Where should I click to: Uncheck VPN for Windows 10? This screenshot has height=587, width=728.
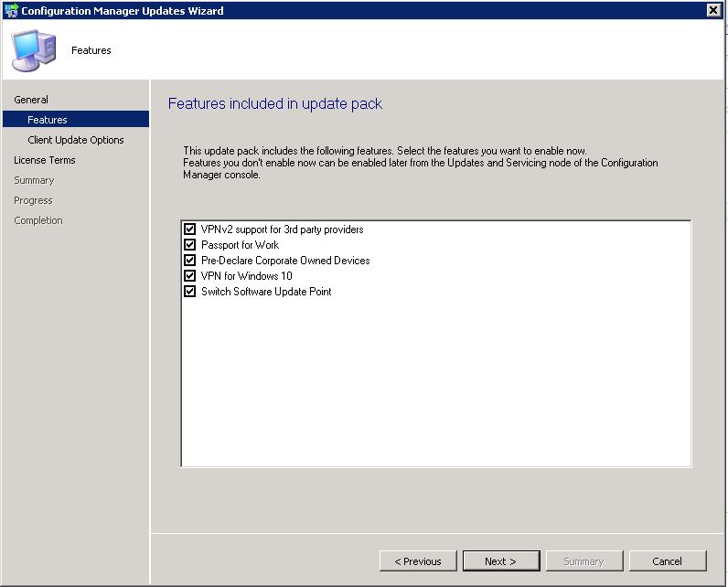(x=189, y=275)
